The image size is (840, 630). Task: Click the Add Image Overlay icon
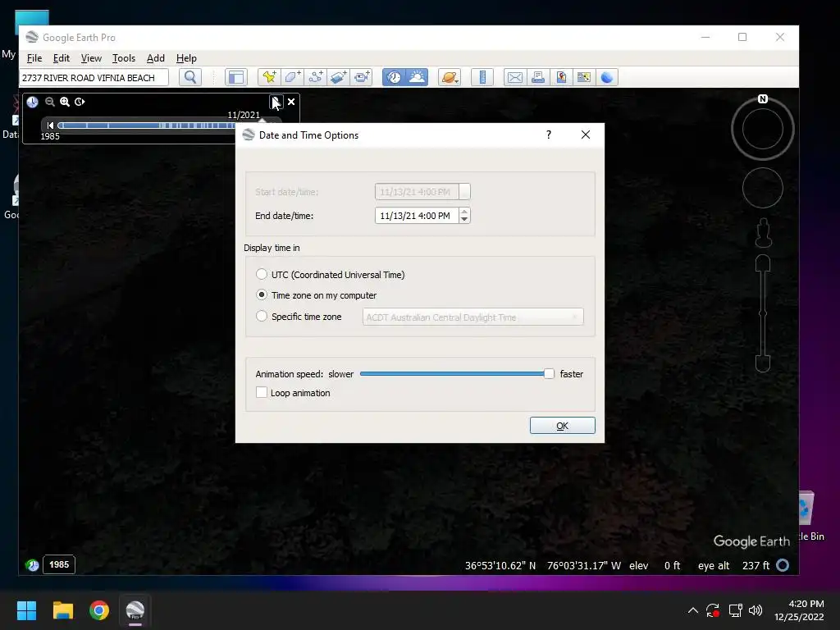[339, 77]
